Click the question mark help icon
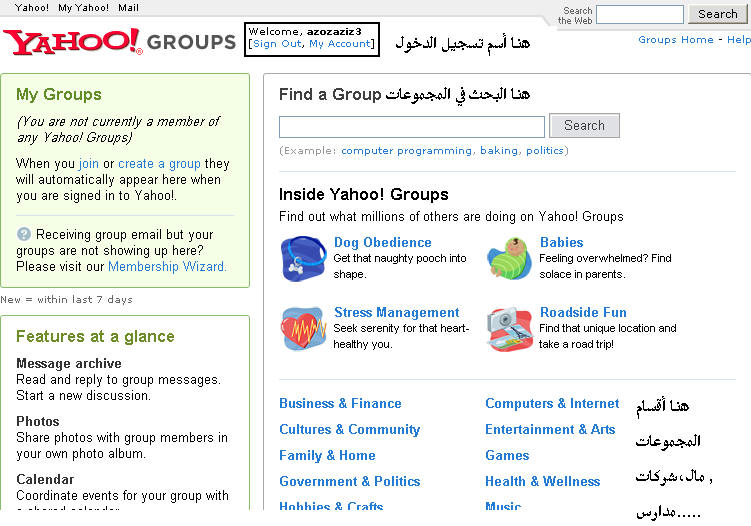Screen dimensions: 751x526 tap(23, 235)
